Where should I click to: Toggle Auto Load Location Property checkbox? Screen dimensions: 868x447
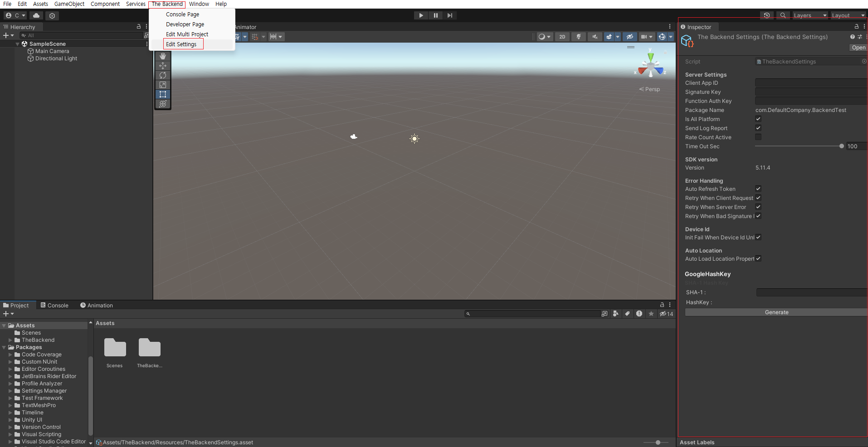(x=758, y=258)
